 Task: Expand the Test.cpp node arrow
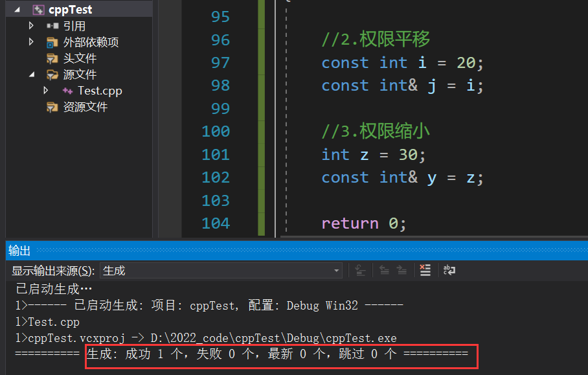pos(45,91)
